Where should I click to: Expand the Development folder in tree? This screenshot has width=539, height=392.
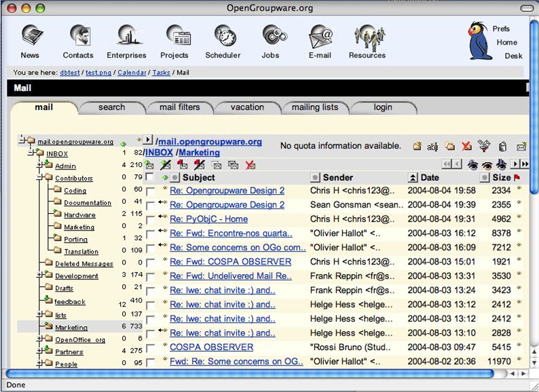point(39,275)
